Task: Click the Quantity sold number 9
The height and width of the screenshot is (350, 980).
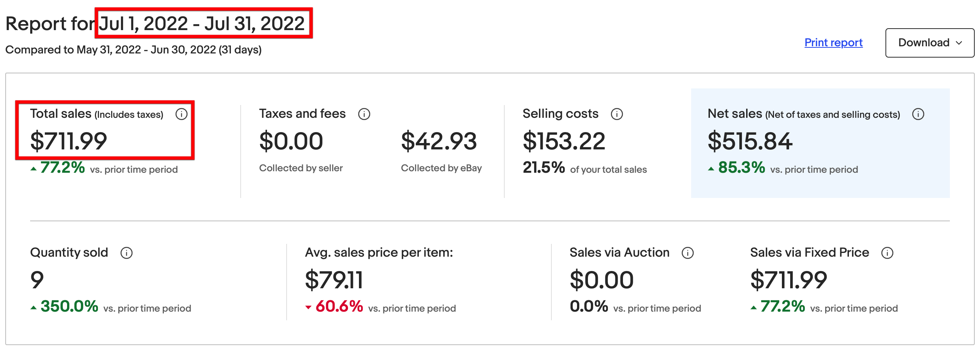Action: [37, 280]
